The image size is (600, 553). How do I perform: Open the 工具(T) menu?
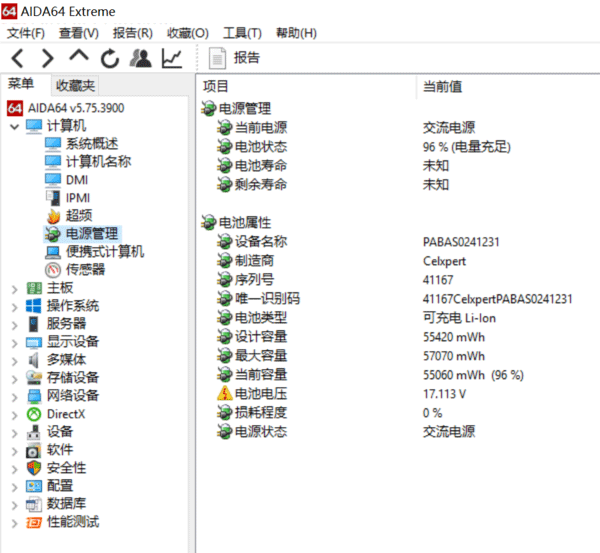click(242, 33)
